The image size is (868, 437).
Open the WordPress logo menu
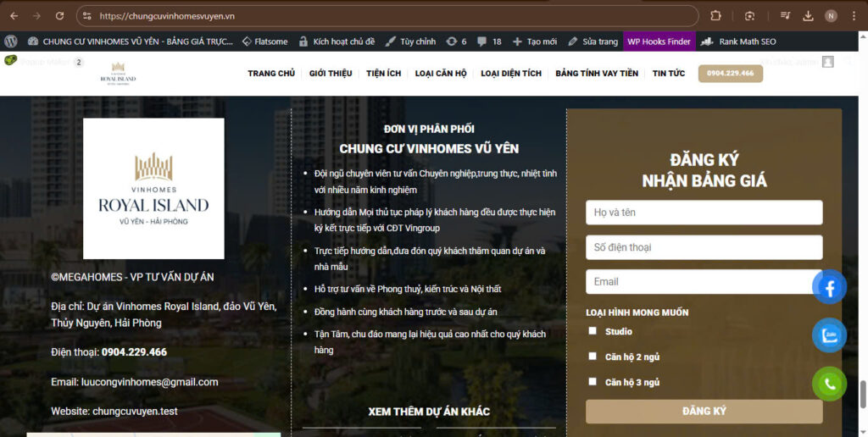coord(10,41)
